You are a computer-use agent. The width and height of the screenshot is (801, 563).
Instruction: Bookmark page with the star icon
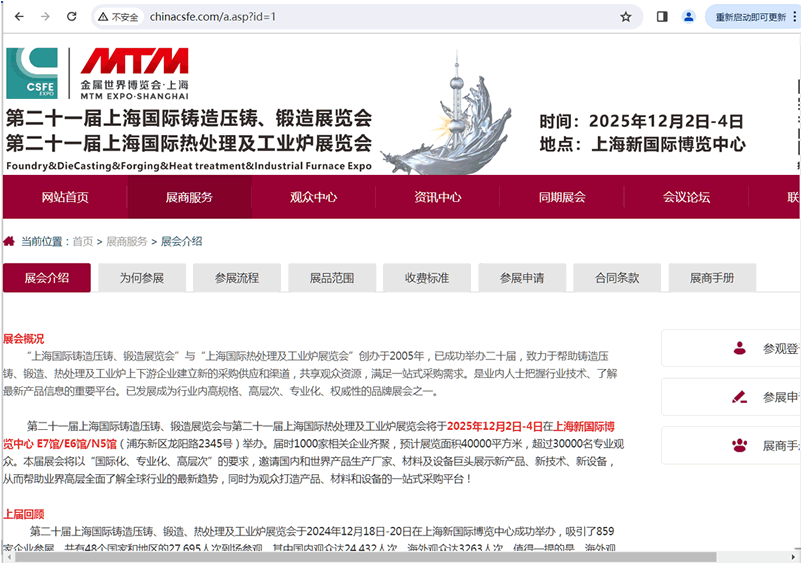(x=626, y=17)
